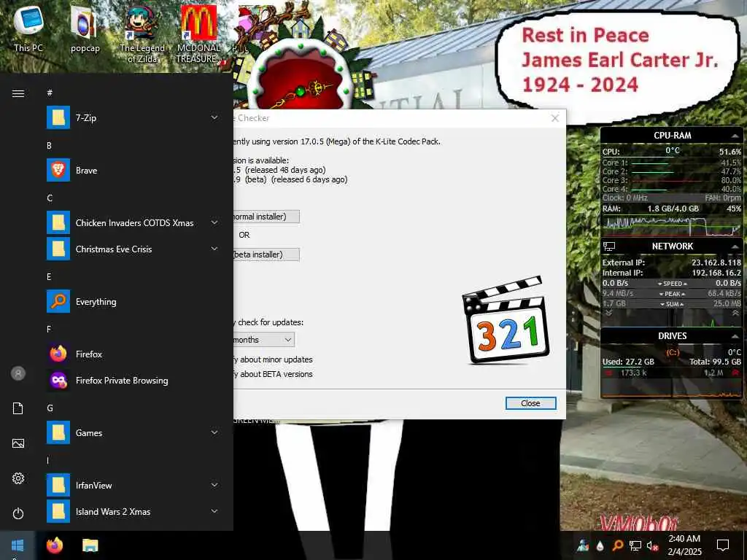Expand the 7-Zip folder chevron
Image resolution: width=747 pixels, height=560 pixels.
tap(214, 117)
